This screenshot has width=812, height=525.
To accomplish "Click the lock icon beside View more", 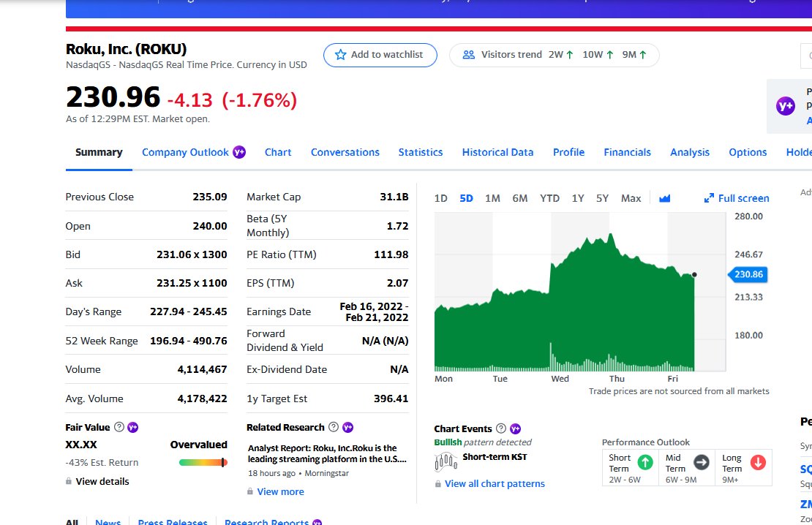I will 250,491.
